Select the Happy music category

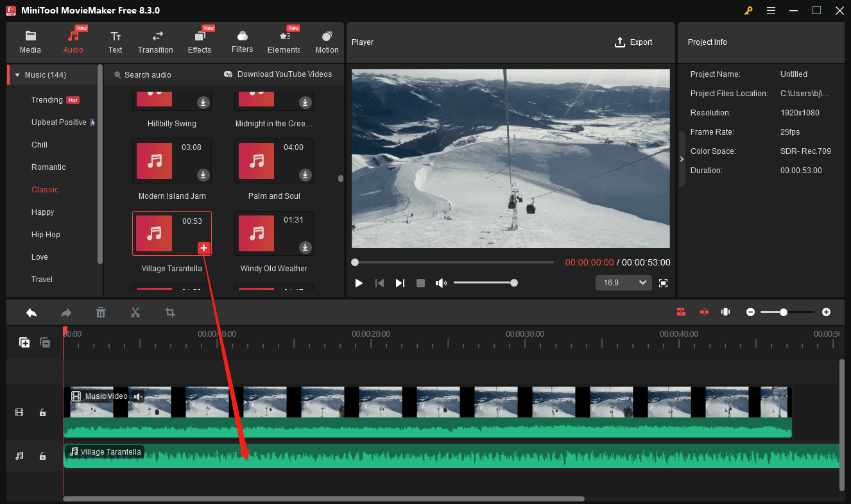pyautogui.click(x=42, y=212)
